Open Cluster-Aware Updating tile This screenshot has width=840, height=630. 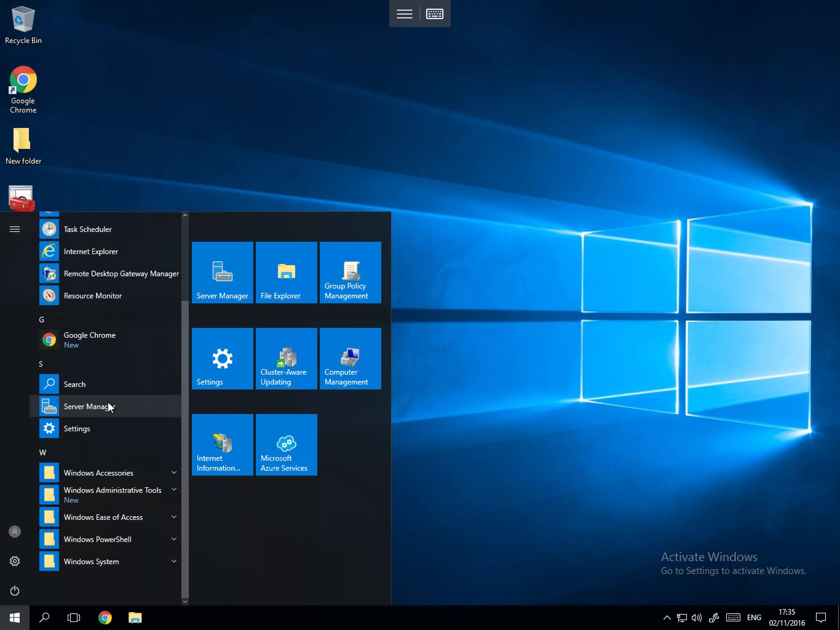(286, 358)
